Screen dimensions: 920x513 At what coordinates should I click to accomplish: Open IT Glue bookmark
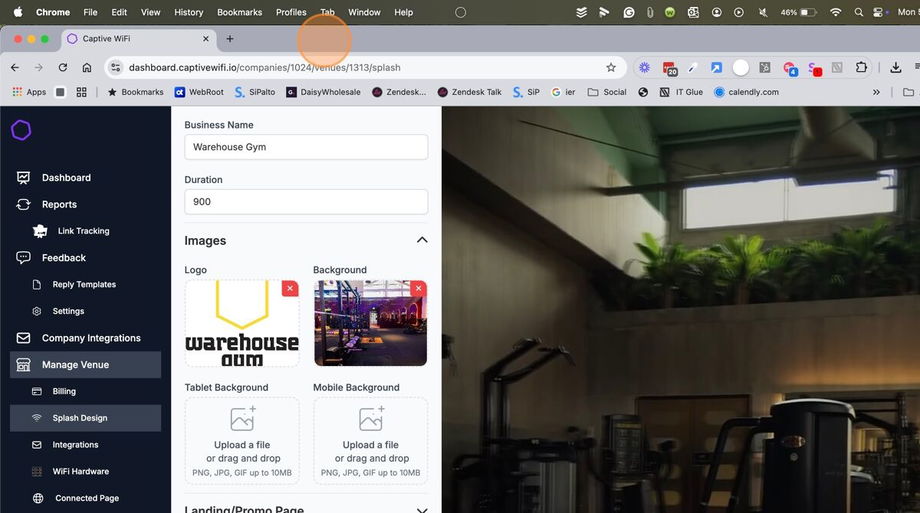click(x=681, y=92)
